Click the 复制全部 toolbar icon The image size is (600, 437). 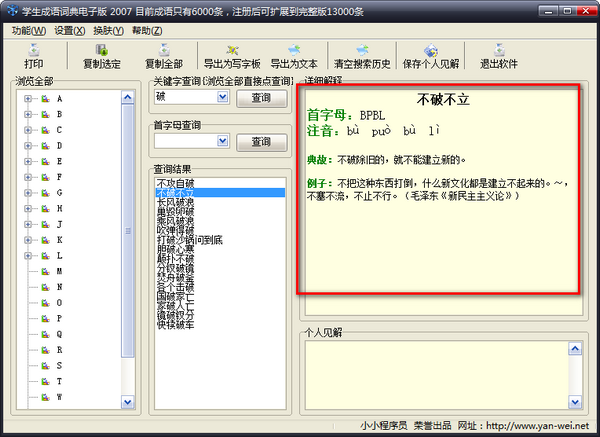coord(163,50)
